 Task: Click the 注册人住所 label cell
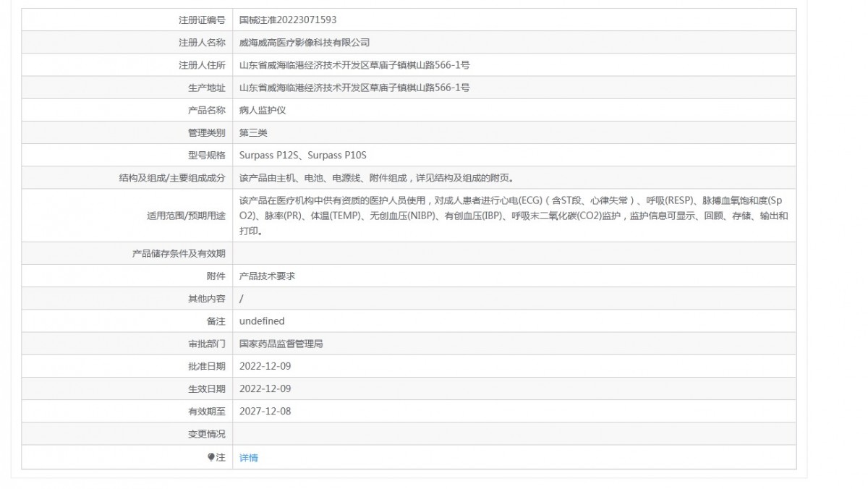click(127, 65)
